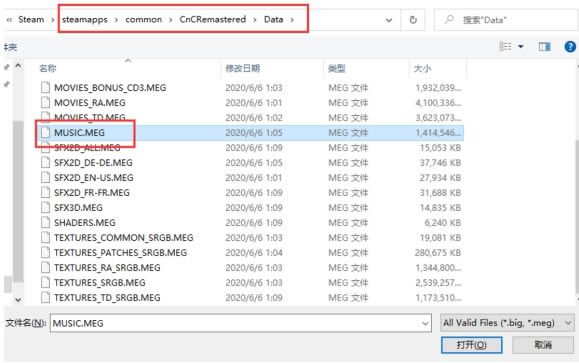Click the date 2020/6/6 1:04 cell

(254, 253)
